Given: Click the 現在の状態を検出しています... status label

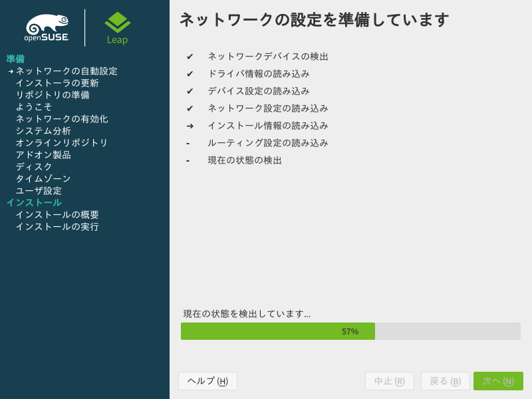Looking at the screenshot, I should click(247, 314).
